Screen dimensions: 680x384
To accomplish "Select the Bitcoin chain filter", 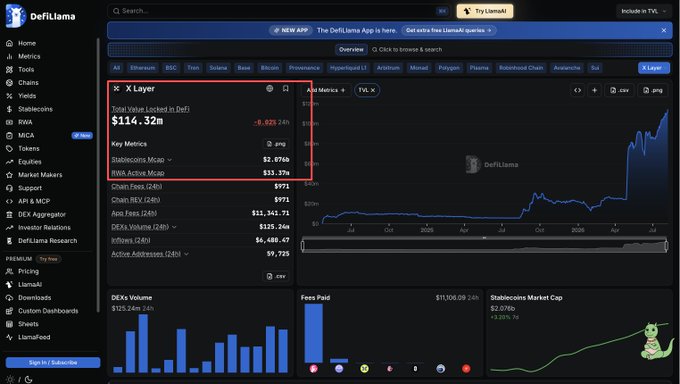I will 270,68.
